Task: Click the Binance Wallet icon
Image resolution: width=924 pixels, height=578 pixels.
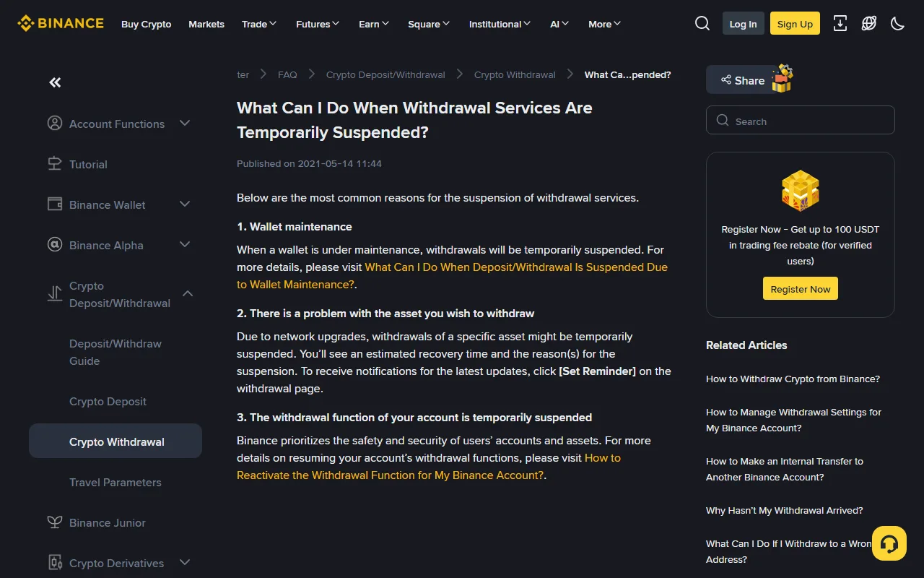Action: click(x=55, y=204)
